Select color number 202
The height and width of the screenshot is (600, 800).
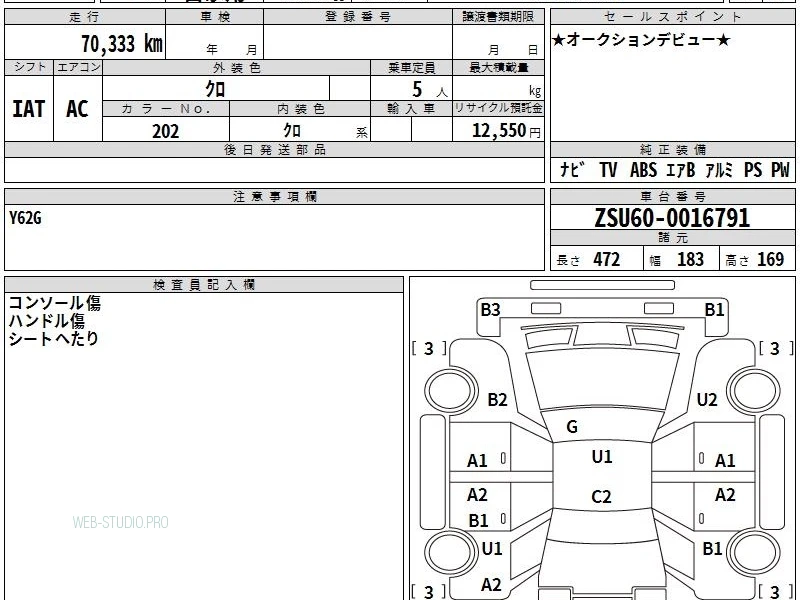click(166, 131)
